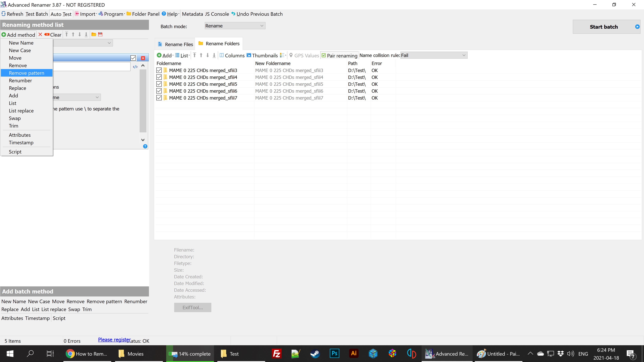Open the Thumbnails view

tap(262, 55)
